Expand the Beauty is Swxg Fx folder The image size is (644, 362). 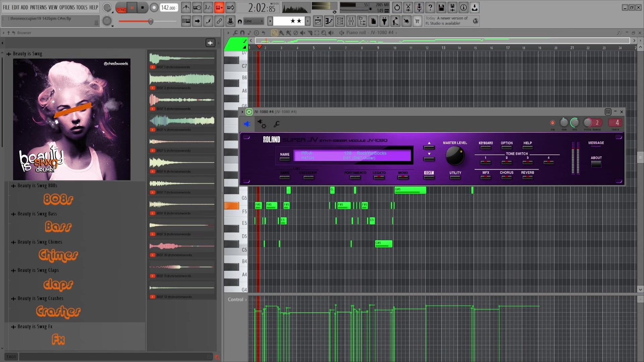35,326
